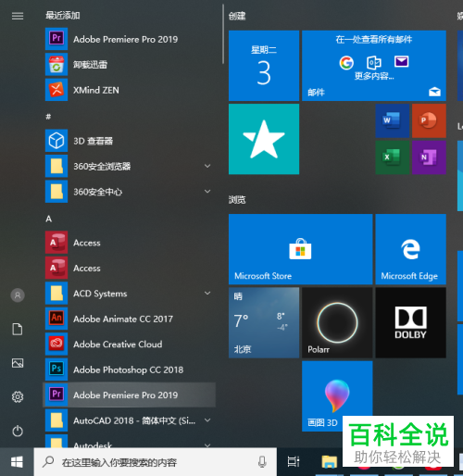Launch Adobe Animate CC 2017
This screenshot has width=463, height=476.
(x=130, y=319)
